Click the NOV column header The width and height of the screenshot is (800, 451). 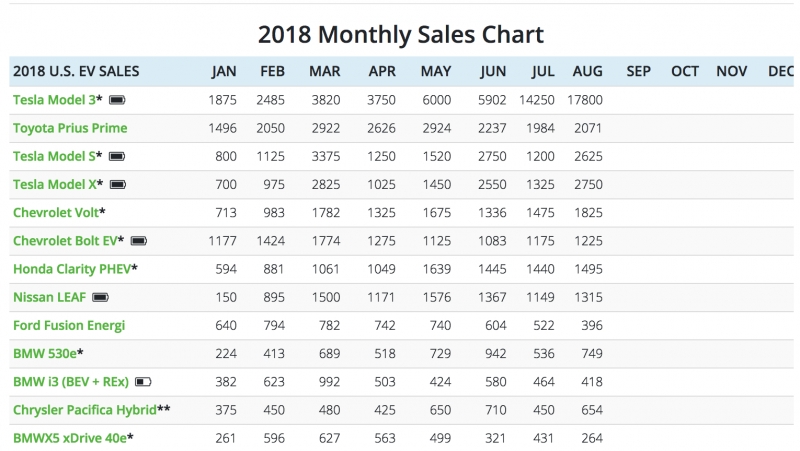pos(732,71)
